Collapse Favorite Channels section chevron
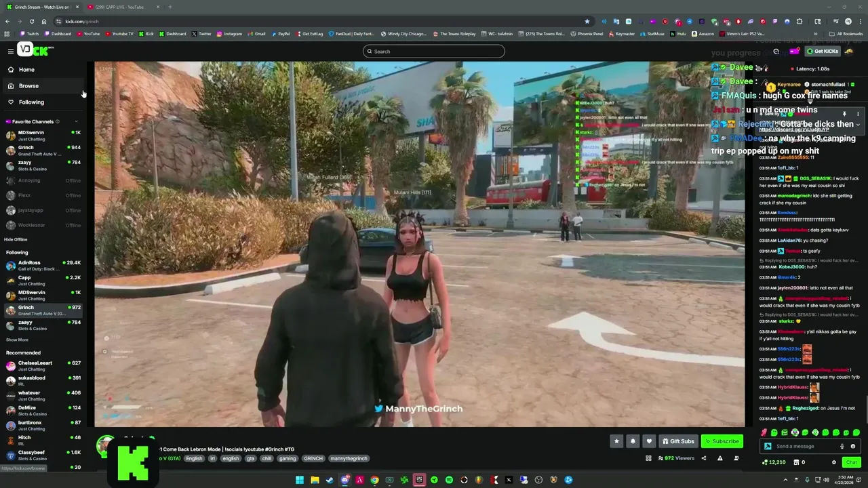 click(77, 121)
